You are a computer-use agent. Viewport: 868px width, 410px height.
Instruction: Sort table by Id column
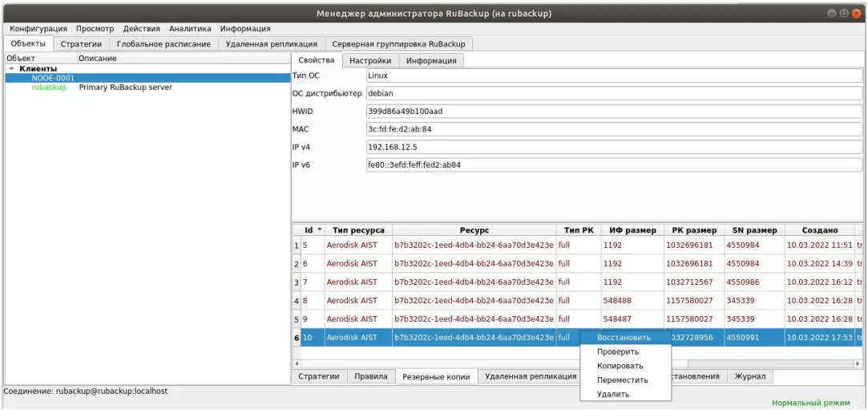[313, 230]
